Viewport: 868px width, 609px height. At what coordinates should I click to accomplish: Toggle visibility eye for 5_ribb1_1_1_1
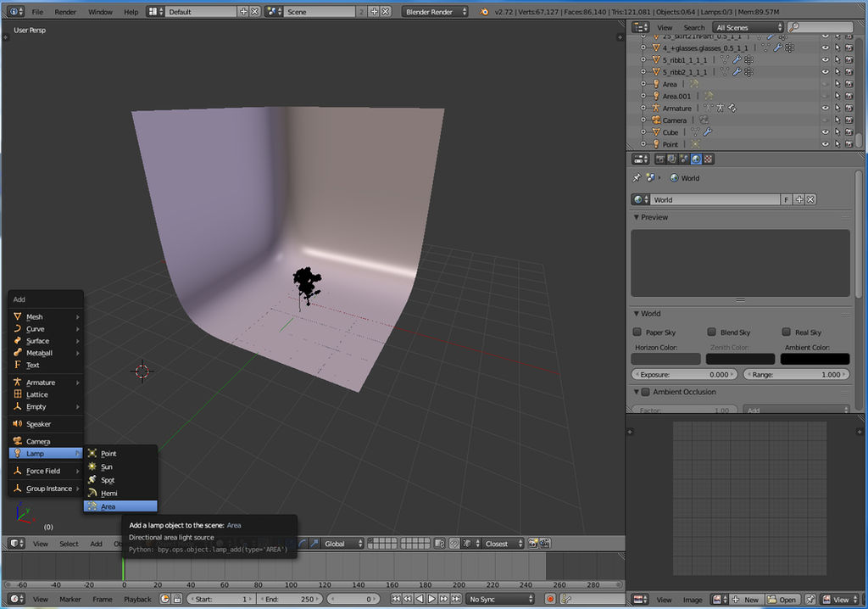[x=825, y=60]
